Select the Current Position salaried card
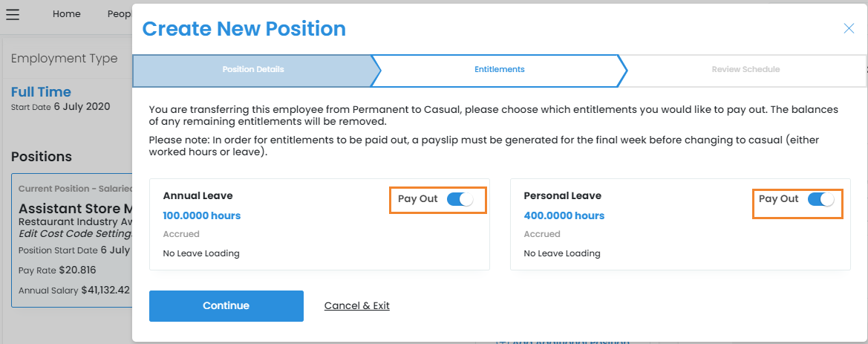This screenshot has height=344, width=868. (72, 239)
